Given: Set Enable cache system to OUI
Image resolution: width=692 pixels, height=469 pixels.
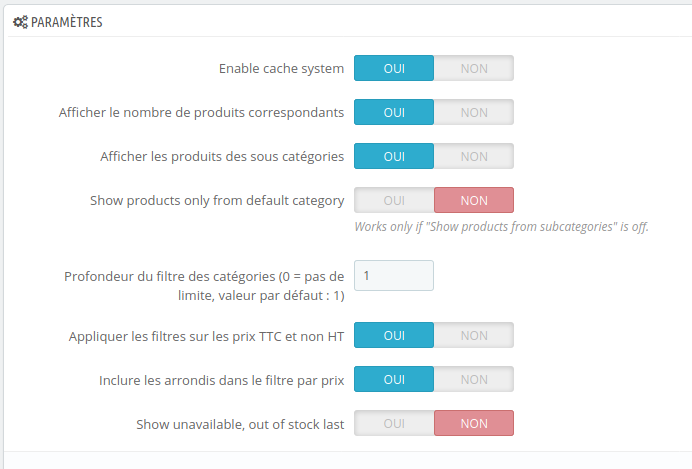Looking at the screenshot, I should coord(394,68).
